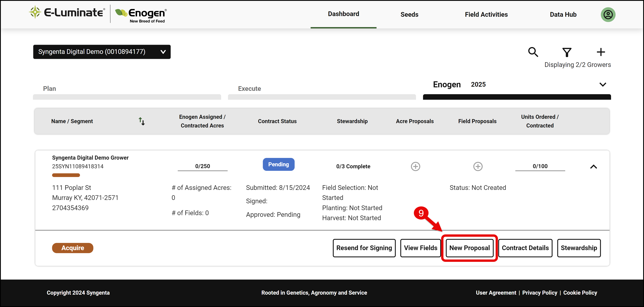
Task: Open the grower filter funnel icon
Action: 567,52
